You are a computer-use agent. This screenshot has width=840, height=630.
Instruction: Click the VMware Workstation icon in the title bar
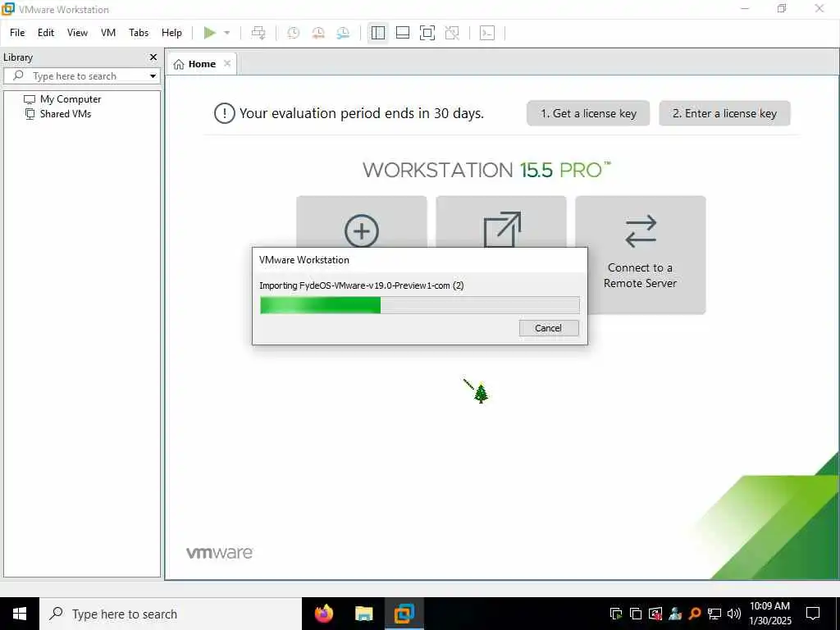click(x=8, y=8)
